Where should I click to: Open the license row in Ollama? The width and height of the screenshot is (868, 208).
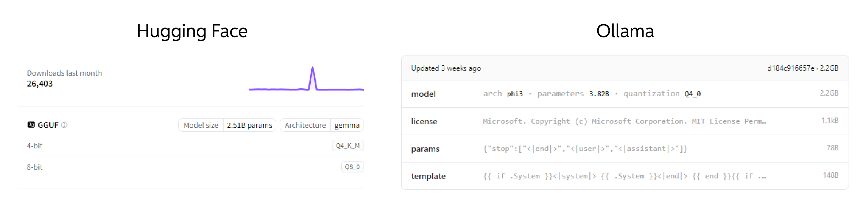click(424, 121)
